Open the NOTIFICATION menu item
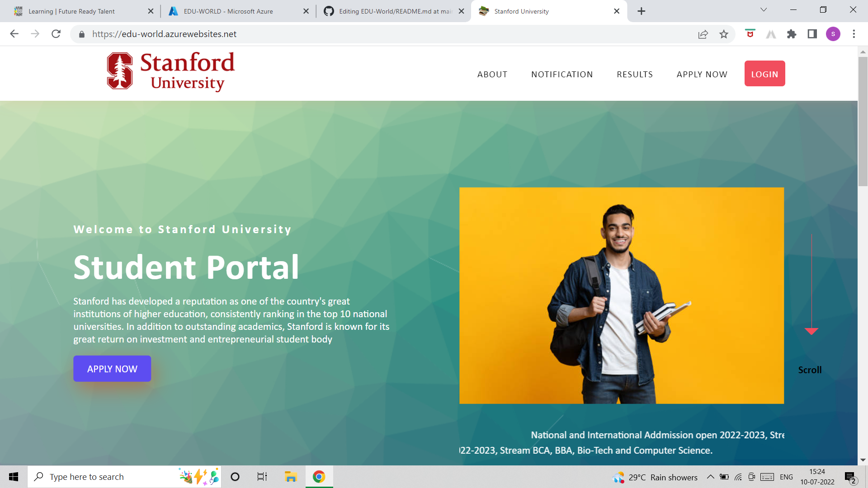 [x=562, y=74]
